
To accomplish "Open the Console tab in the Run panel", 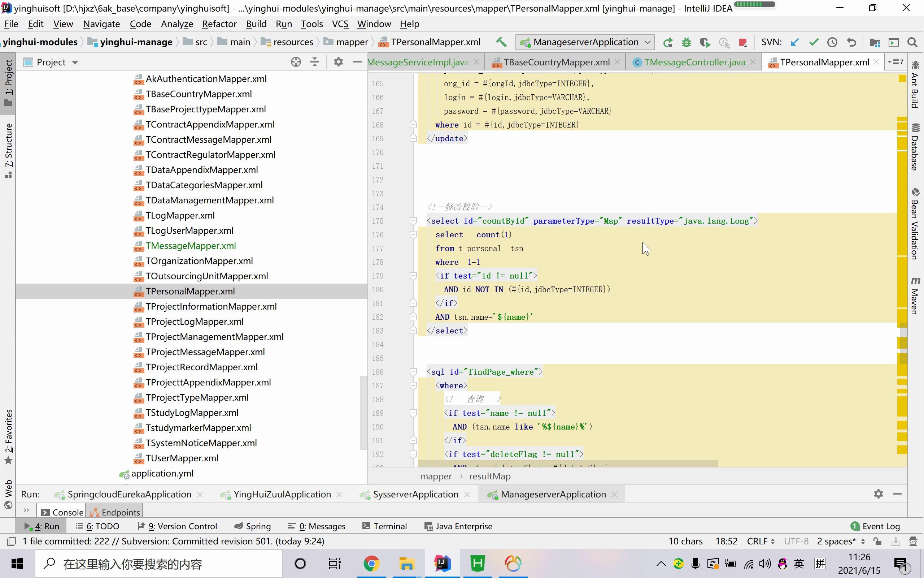I will pyautogui.click(x=62, y=512).
